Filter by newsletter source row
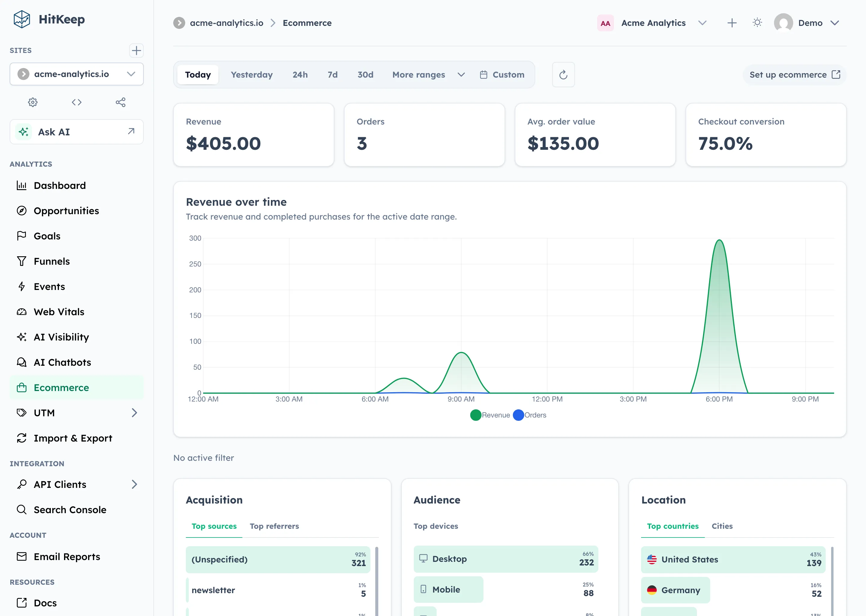Image resolution: width=866 pixels, height=616 pixels. [x=278, y=590]
